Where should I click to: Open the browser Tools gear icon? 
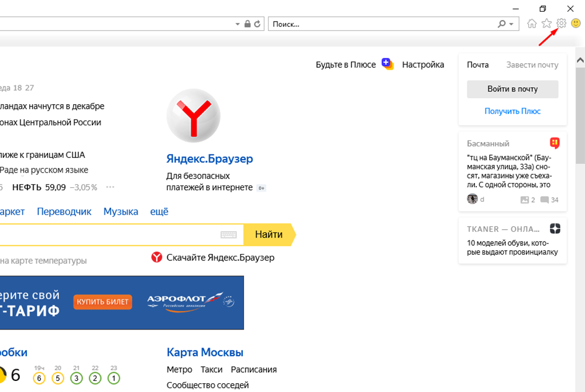coord(561,23)
